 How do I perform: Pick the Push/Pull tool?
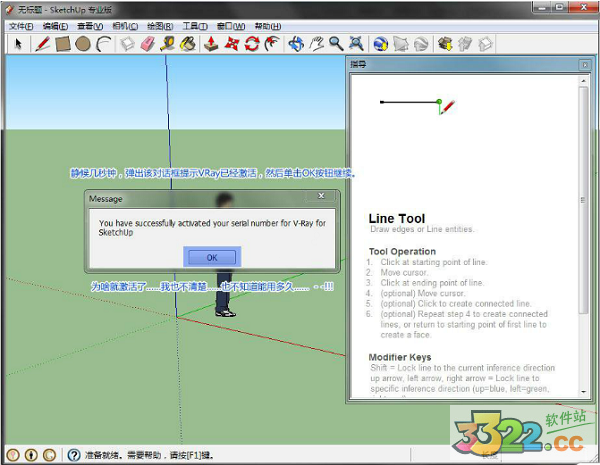[211, 44]
